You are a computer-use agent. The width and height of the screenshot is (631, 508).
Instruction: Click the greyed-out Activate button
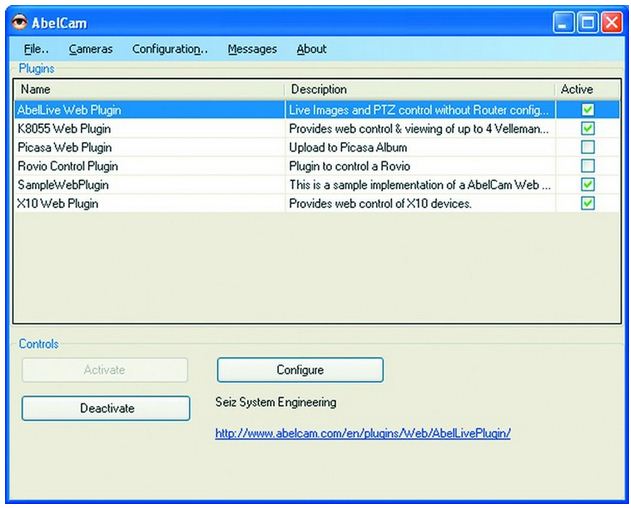pos(105,370)
